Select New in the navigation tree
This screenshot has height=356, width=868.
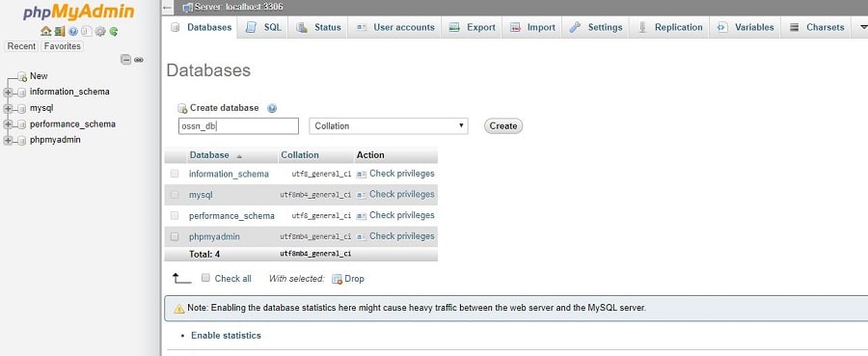tap(39, 76)
